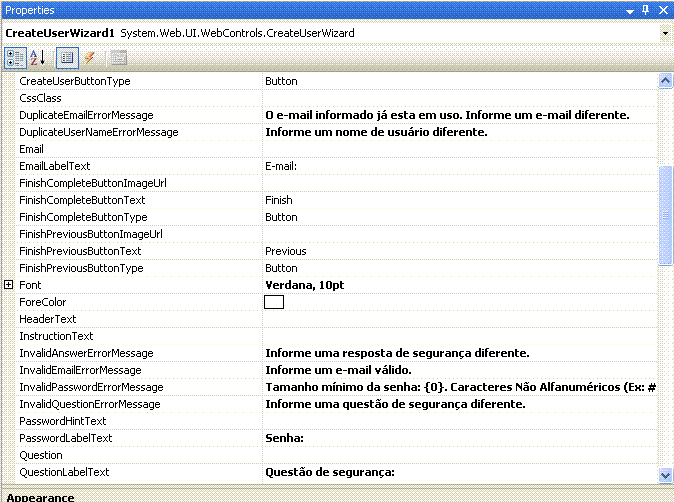
Task: Select the InvalidEmailErrorMessage property name
Action: (80, 370)
